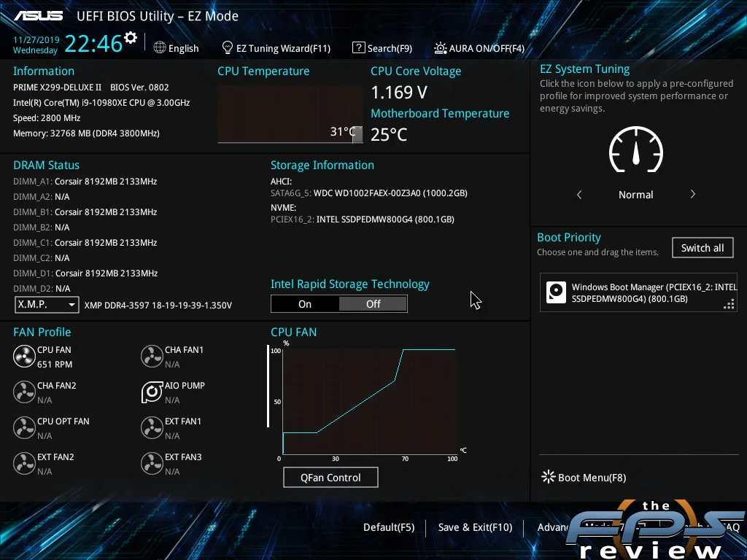Click the Windows Boot Manager disk icon
747x560 pixels.
coord(556,292)
